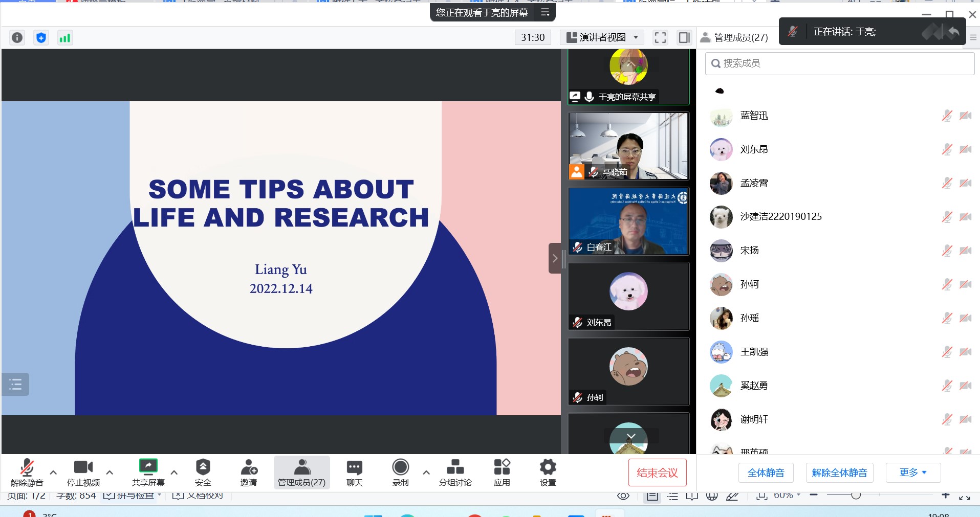980x517 pixels.
Task: Open the 演讲者视图 view dropdown
Action: point(603,37)
